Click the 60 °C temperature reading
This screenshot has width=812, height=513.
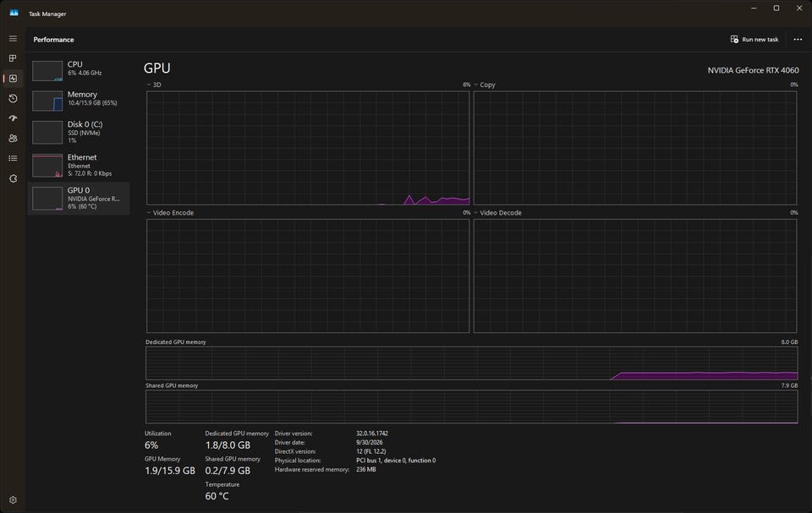[x=217, y=496]
